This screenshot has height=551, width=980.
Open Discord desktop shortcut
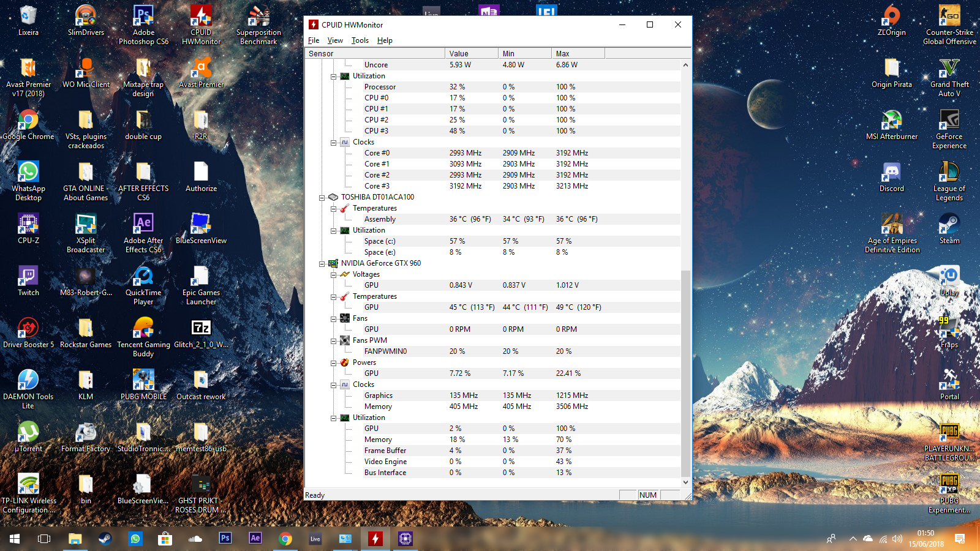(892, 176)
